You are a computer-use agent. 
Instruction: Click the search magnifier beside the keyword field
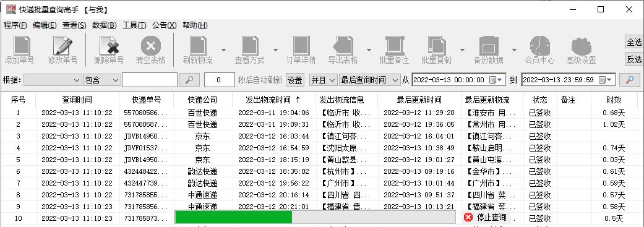pyautogui.click(x=189, y=80)
